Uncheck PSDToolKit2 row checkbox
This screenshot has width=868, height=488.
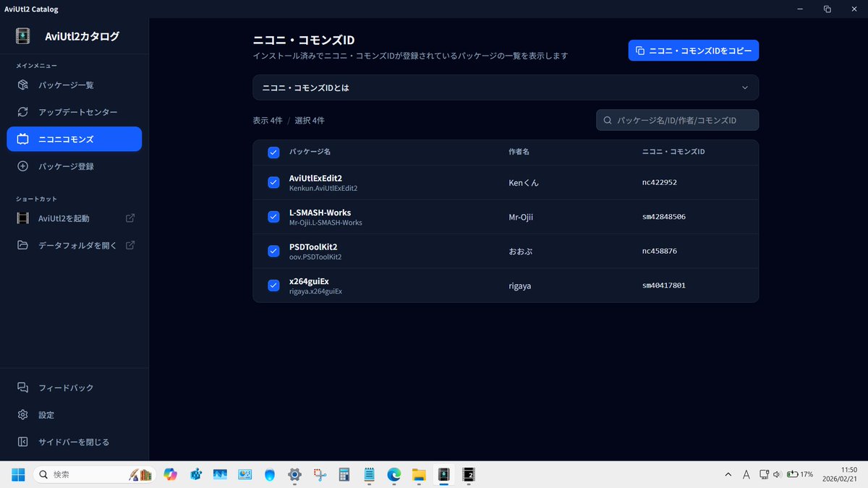273,251
